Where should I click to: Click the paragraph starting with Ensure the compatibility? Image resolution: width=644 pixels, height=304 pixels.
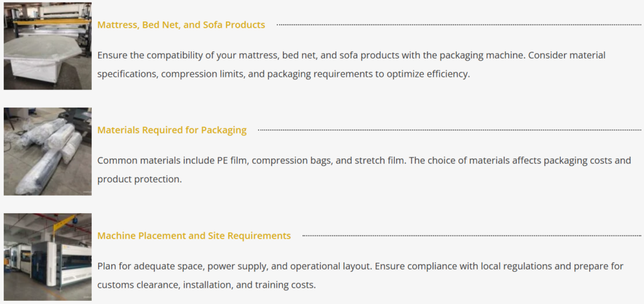tap(352, 65)
